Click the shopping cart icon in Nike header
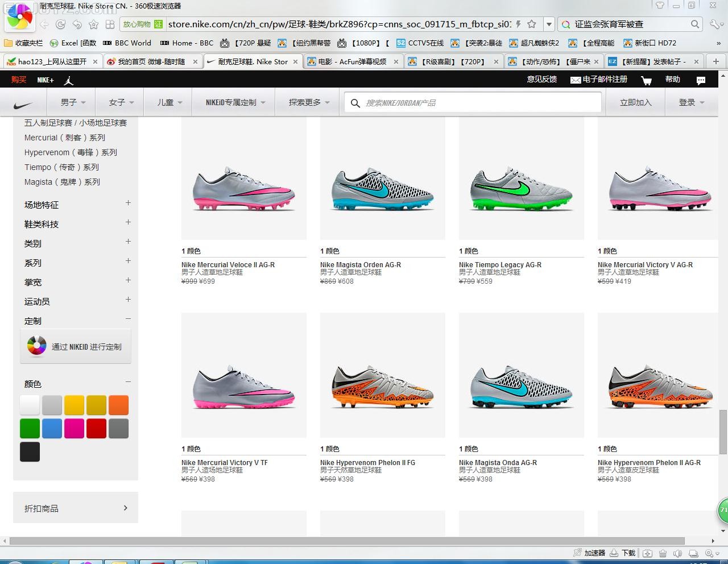This screenshot has height=564, width=728. 647,80
